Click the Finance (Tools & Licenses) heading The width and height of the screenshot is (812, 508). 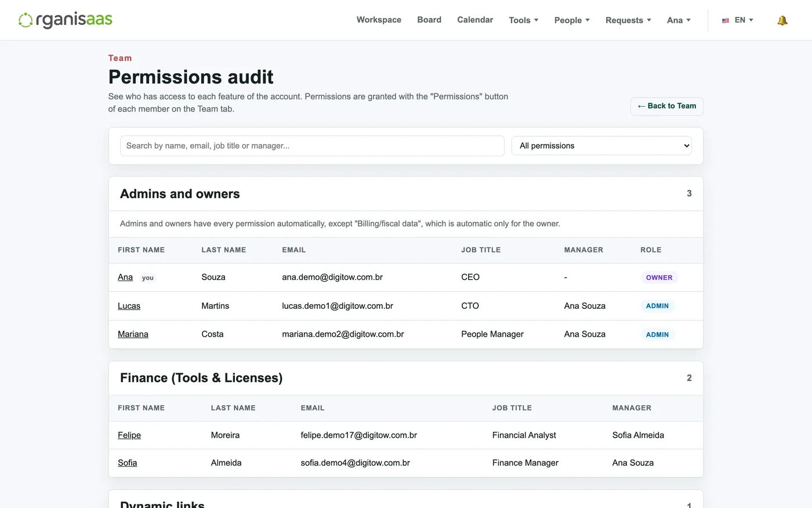[201, 378]
